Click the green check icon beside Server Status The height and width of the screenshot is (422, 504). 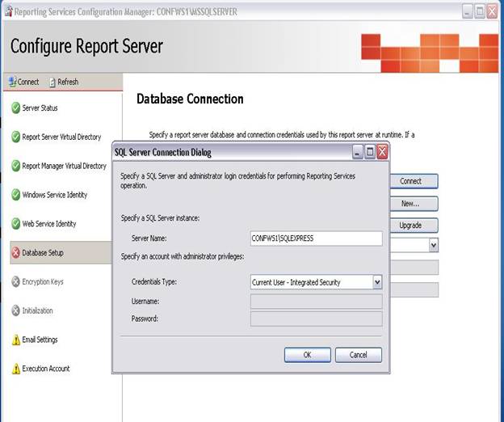15,108
